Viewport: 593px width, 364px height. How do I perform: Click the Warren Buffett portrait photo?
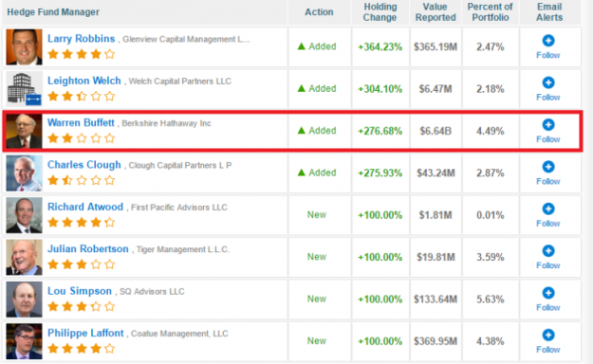click(25, 131)
